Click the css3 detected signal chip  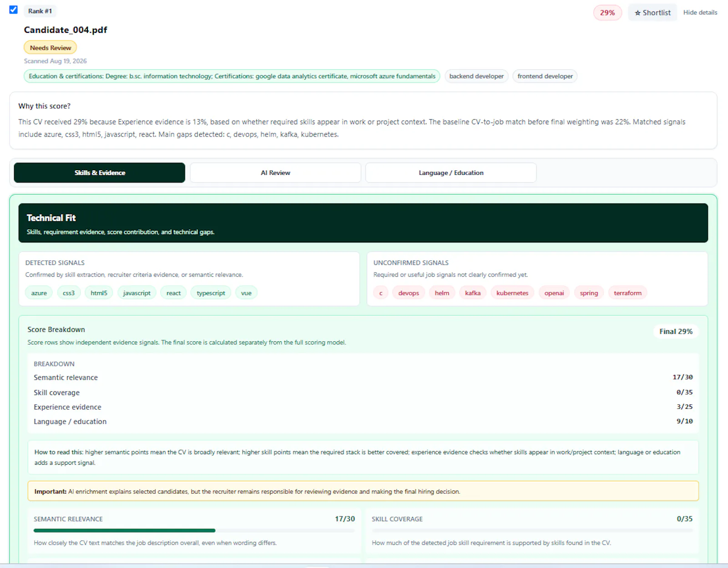click(x=69, y=293)
